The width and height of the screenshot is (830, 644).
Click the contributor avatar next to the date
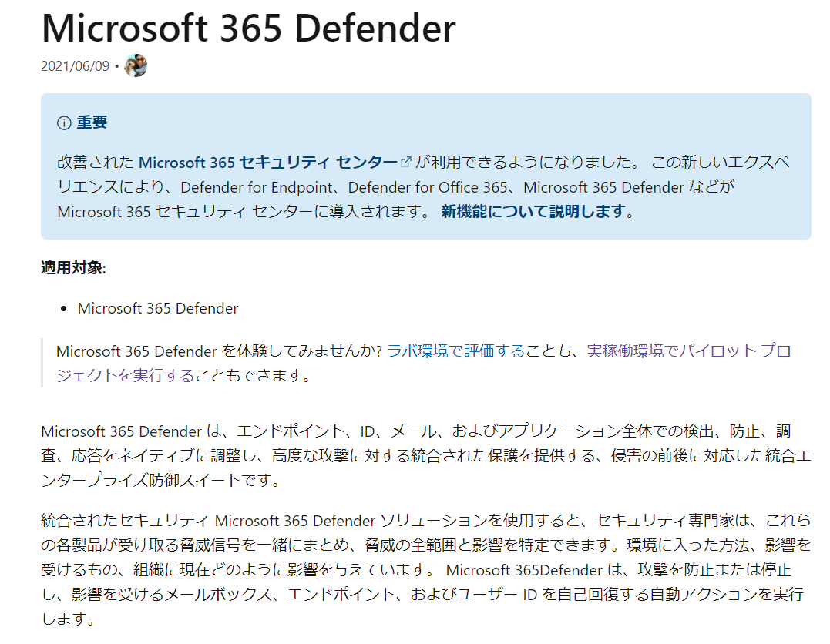136,65
